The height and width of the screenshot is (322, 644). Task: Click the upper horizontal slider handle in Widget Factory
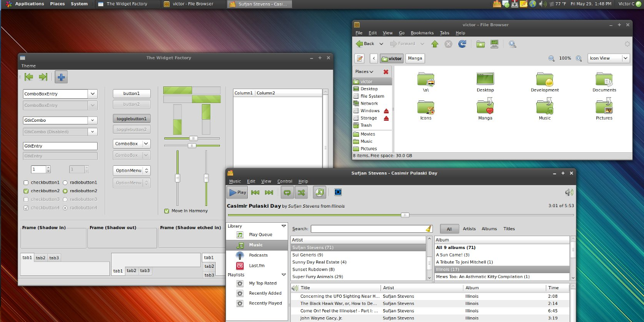point(194,138)
